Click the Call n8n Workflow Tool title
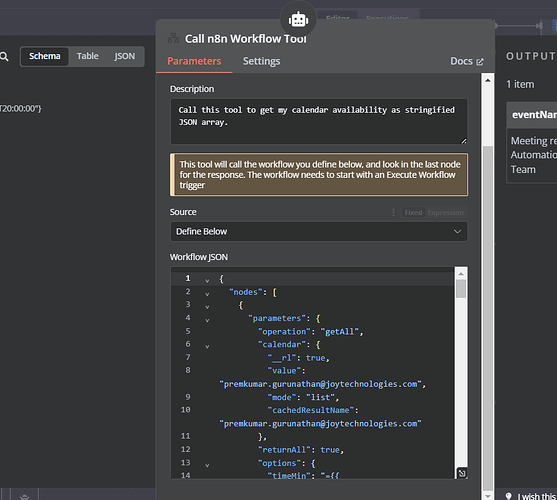Image resolution: width=557 pixels, height=500 pixels. [x=245, y=38]
